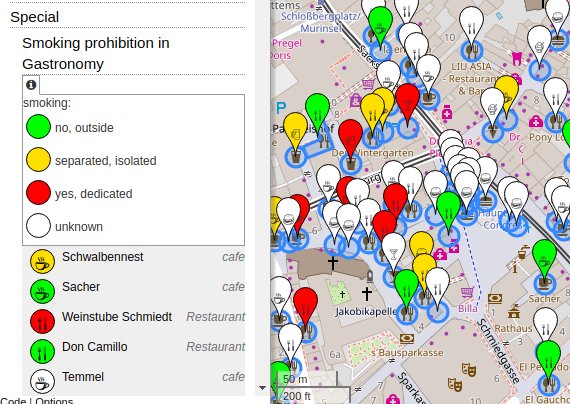The width and height of the screenshot is (570, 404).
Task: Open Don Camillo restaurant entry
Action: pyautogui.click(x=133, y=351)
